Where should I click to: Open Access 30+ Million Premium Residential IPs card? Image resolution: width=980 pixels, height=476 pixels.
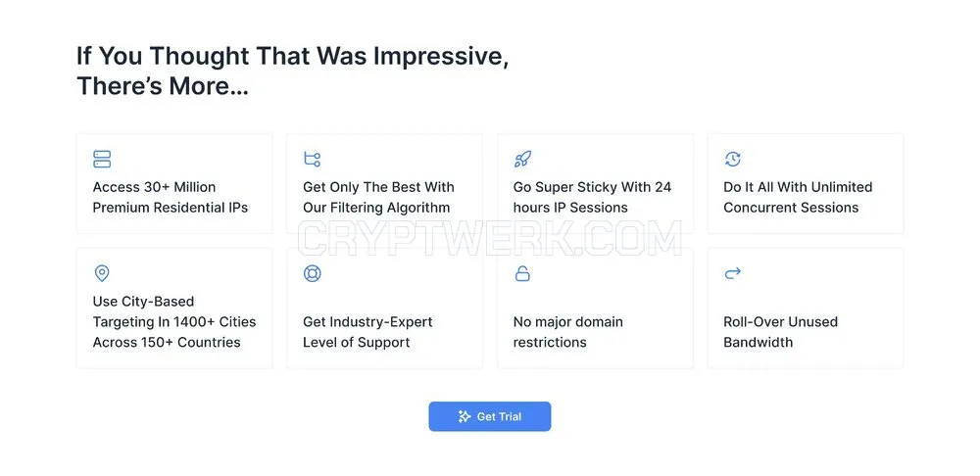pos(174,184)
